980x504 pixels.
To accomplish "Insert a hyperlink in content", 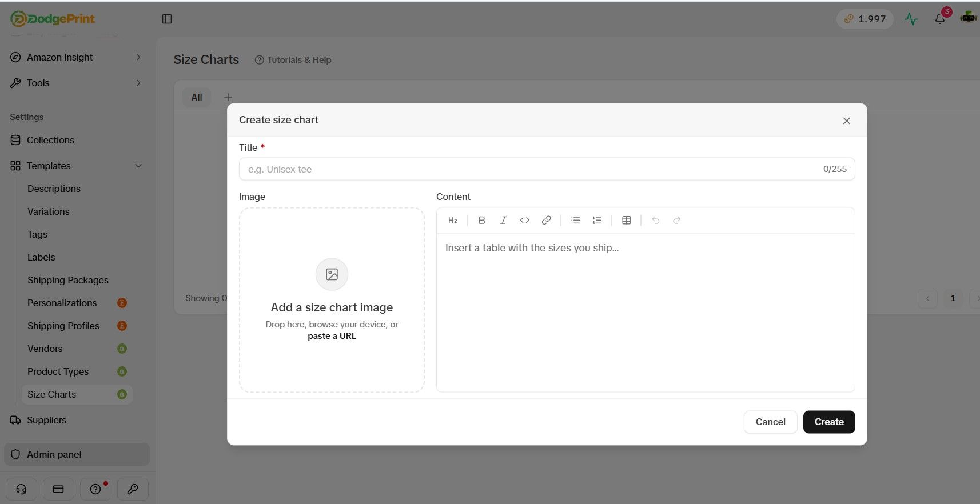I will coord(547,221).
